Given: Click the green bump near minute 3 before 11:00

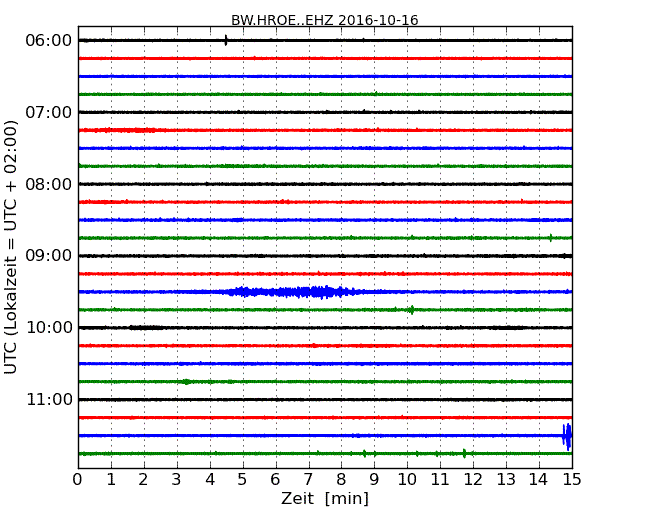Looking at the screenshot, I should (x=187, y=381).
